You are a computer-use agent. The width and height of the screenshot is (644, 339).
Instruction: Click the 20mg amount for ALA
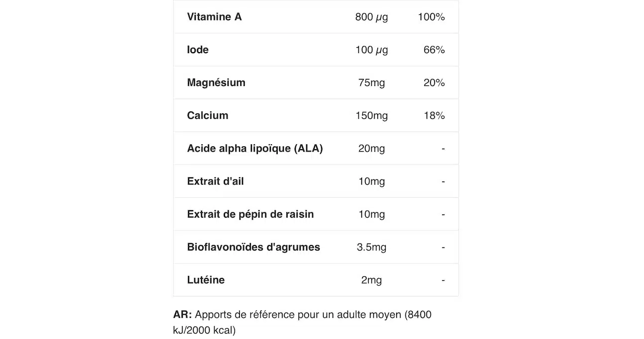371,148
